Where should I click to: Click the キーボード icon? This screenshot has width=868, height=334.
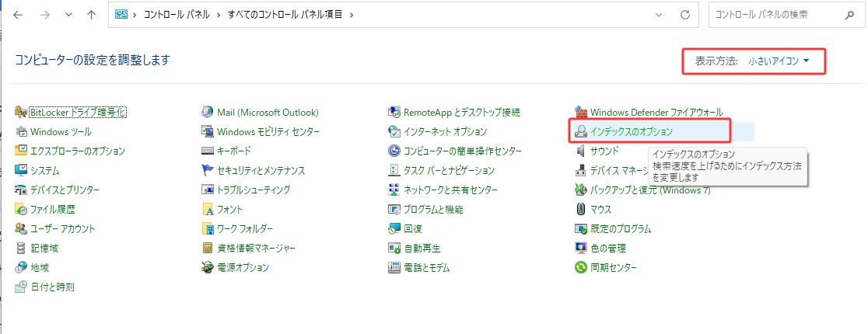pyautogui.click(x=208, y=151)
